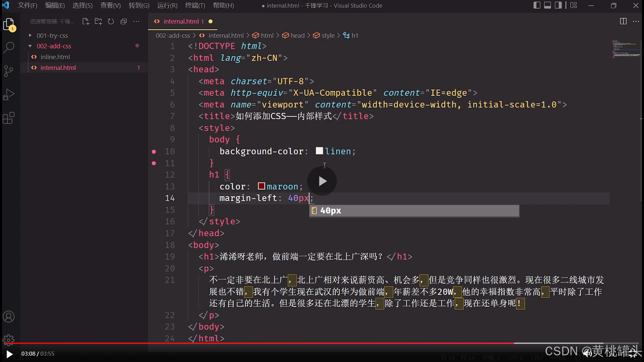This screenshot has height=362, width=644.
Task: Click the video fullscreen icon
Action: 633,353
